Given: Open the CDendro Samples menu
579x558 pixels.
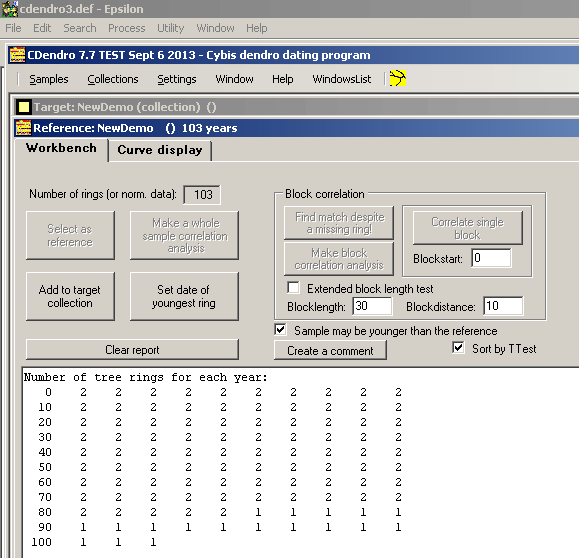Looking at the screenshot, I should 49,79.
